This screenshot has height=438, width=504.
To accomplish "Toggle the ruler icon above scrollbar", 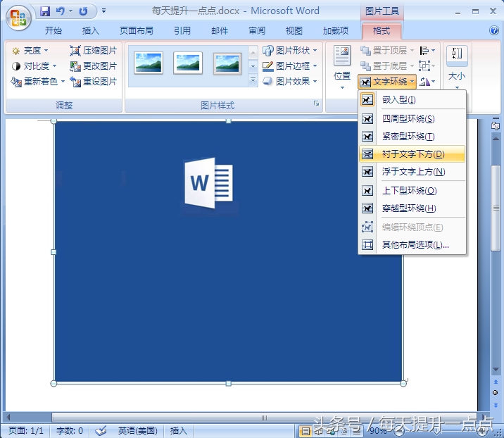I will point(496,126).
